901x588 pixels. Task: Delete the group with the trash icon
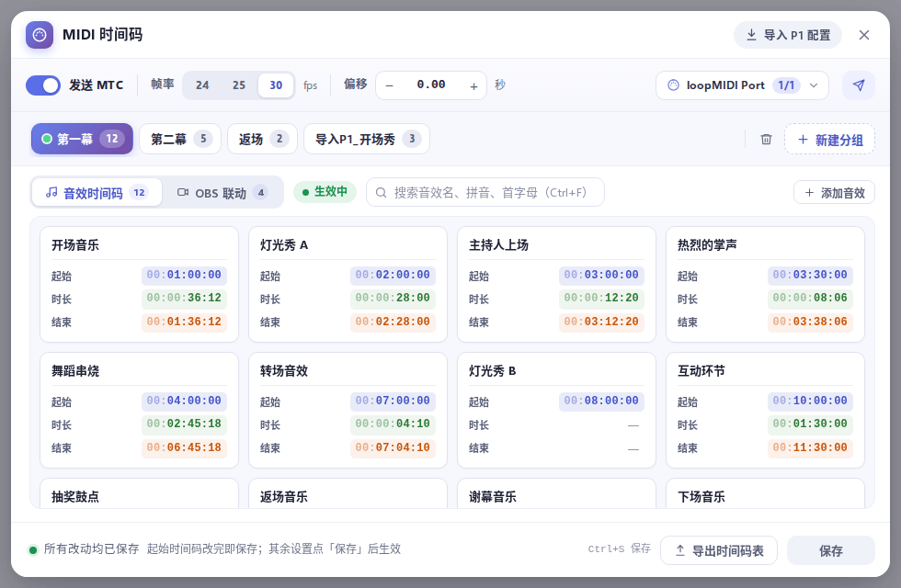point(766,140)
